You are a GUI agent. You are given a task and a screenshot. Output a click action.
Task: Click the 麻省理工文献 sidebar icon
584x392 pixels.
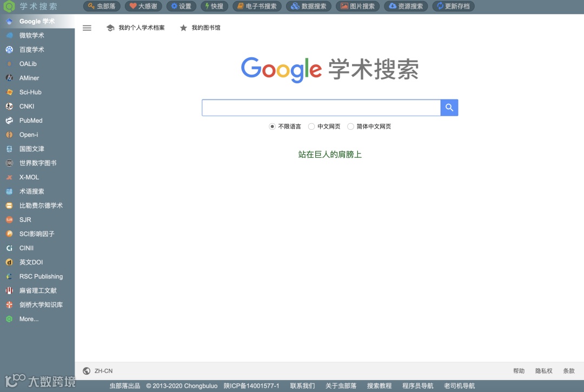coord(9,290)
